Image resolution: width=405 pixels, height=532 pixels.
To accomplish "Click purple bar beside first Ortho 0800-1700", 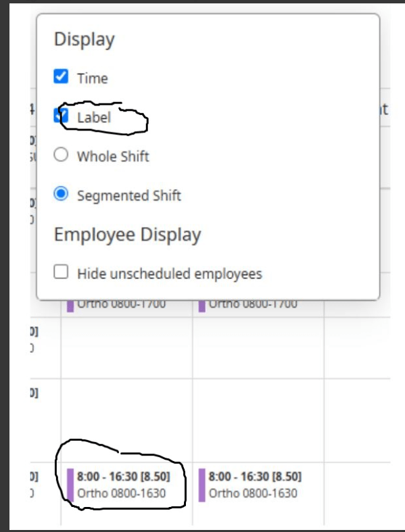I will pos(70,306).
